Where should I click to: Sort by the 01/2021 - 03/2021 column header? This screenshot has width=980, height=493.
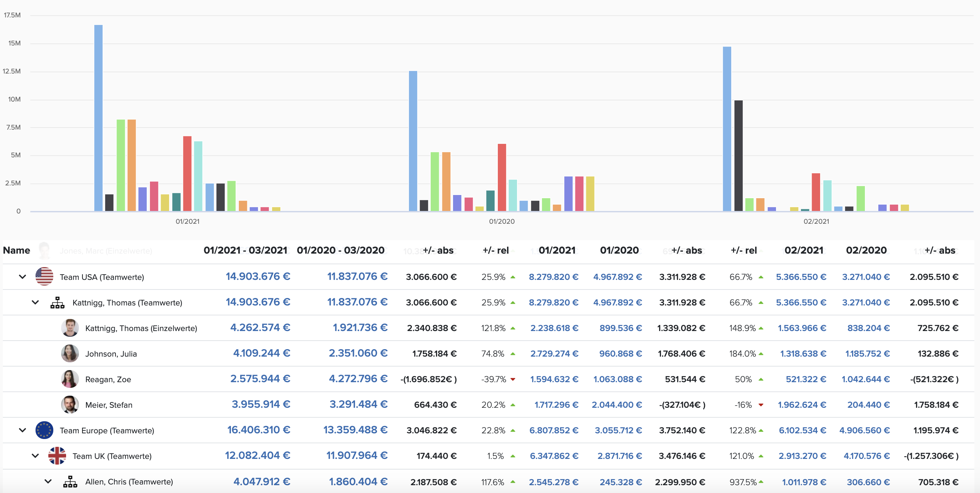click(246, 250)
